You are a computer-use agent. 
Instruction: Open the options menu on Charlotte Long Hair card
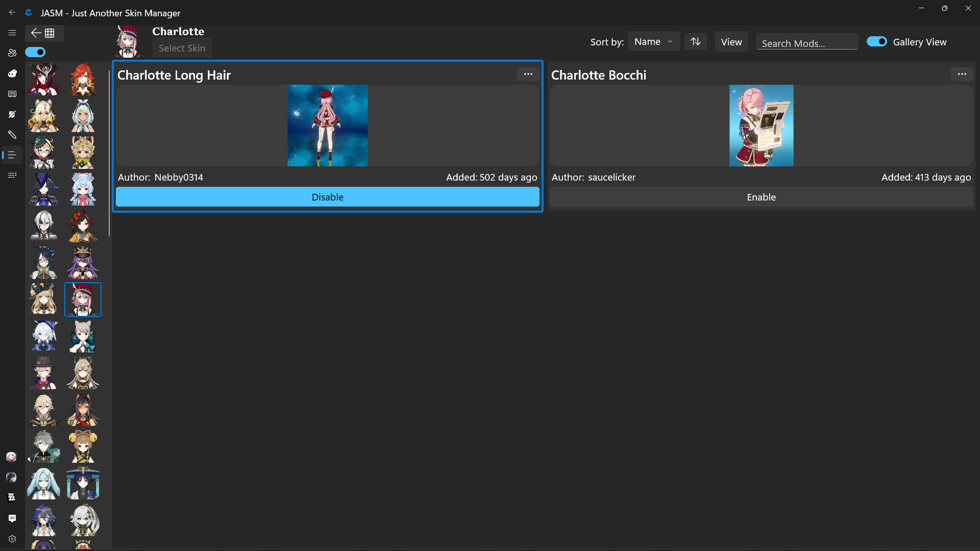pyautogui.click(x=528, y=74)
